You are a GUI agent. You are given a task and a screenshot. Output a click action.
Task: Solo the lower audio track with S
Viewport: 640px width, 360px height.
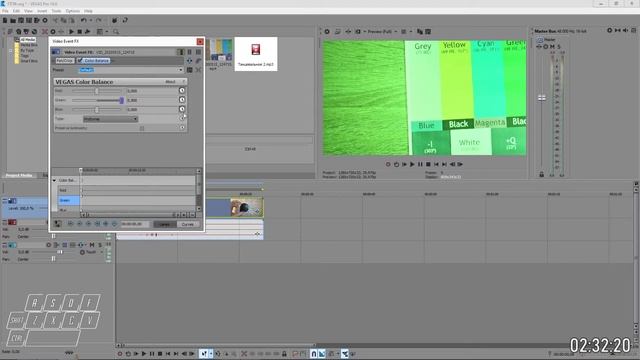[x=100, y=245]
